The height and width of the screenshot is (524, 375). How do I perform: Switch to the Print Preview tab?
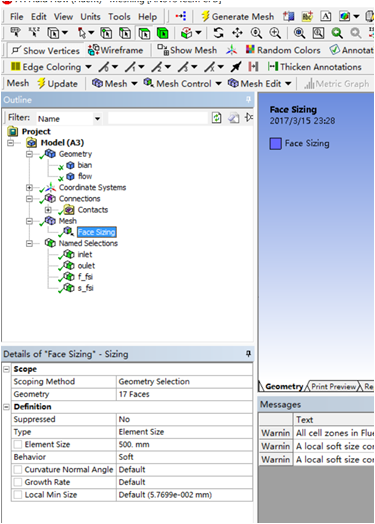pos(333,387)
